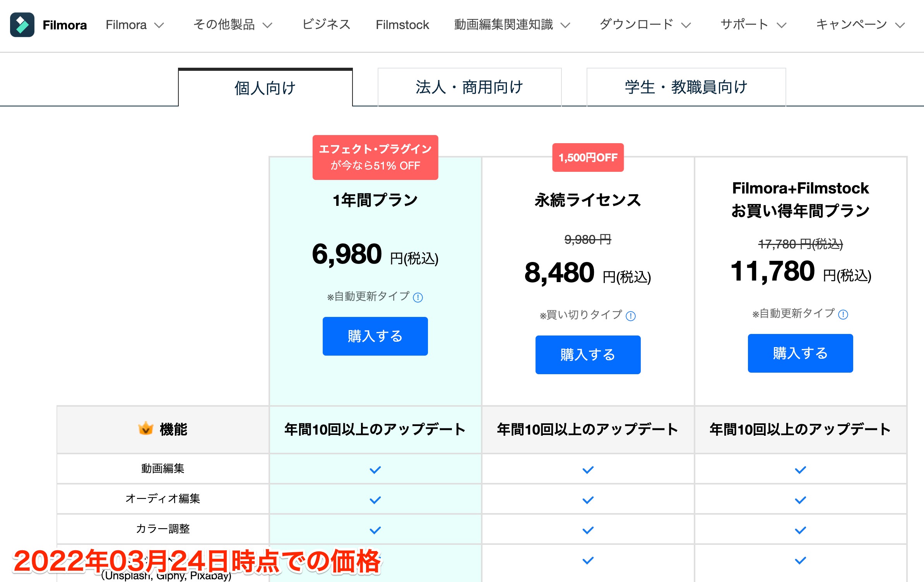Screen dimensions: 924x582
Task: Click the オーディオ編集 feature row label
Action: tap(163, 498)
